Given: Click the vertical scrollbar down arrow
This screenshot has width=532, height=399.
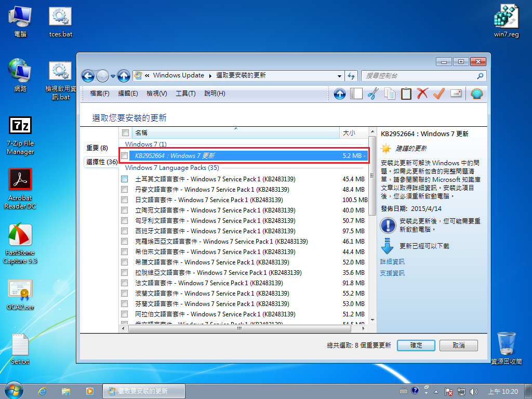Looking at the screenshot, I should click(x=372, y=320).
